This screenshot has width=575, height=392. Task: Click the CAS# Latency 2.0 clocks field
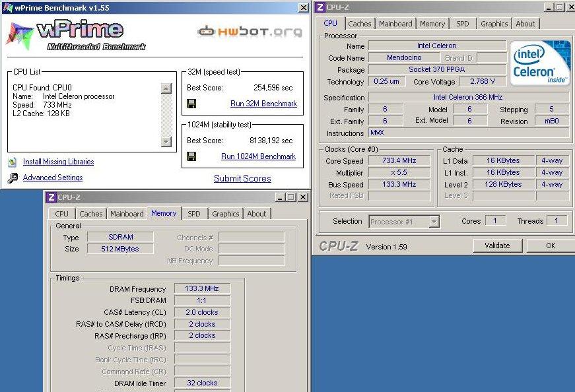(x=203, y=312)
